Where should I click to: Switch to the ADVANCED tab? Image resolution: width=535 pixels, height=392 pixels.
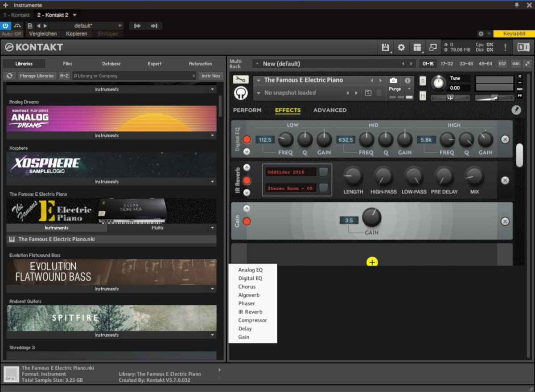(x=330, y=110)
